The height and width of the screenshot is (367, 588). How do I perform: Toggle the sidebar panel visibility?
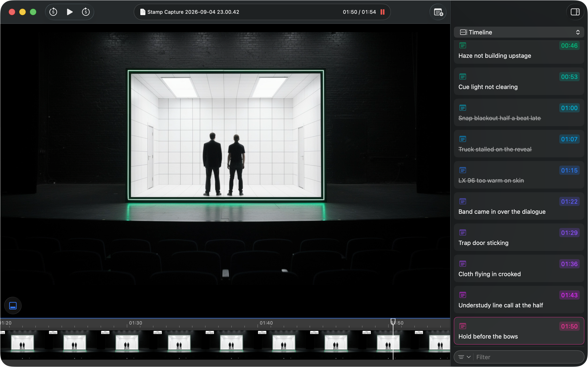pyautogui.click(x=575, y=12)
